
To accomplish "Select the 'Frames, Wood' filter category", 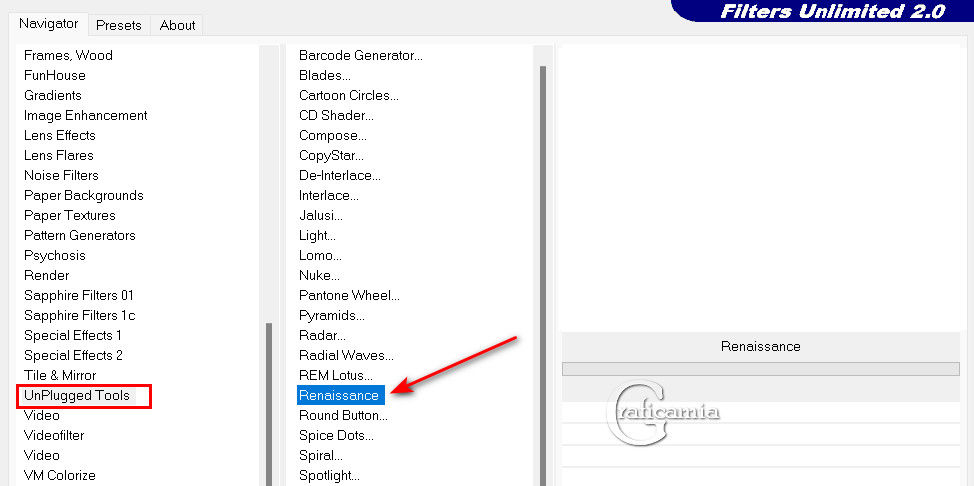I will (68, 55).
